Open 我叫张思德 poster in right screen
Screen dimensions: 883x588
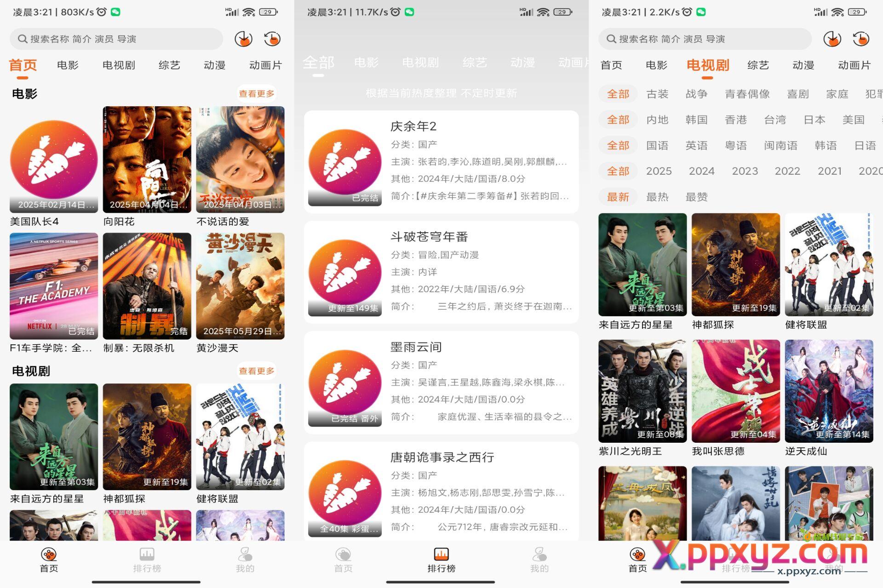tap(736, 391)
